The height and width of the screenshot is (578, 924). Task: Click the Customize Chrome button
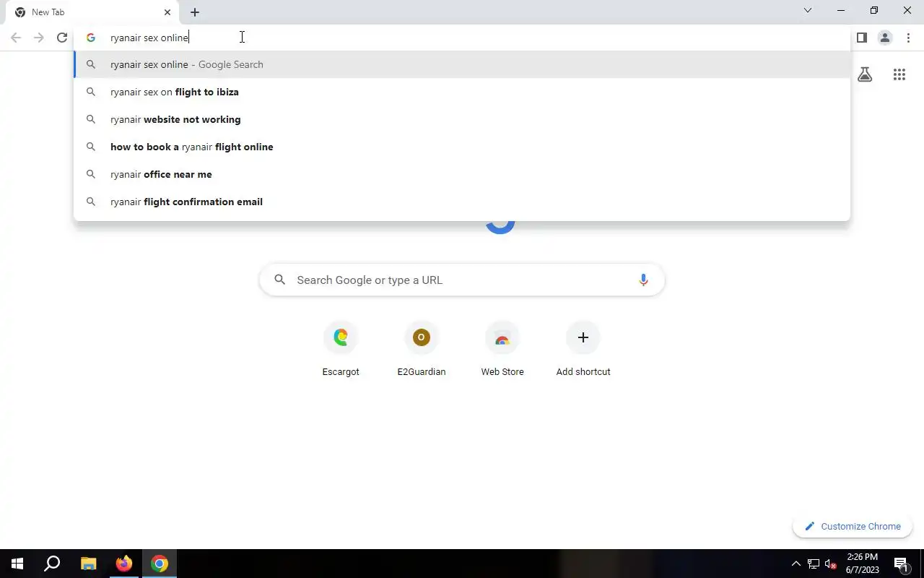pos(853,527)
